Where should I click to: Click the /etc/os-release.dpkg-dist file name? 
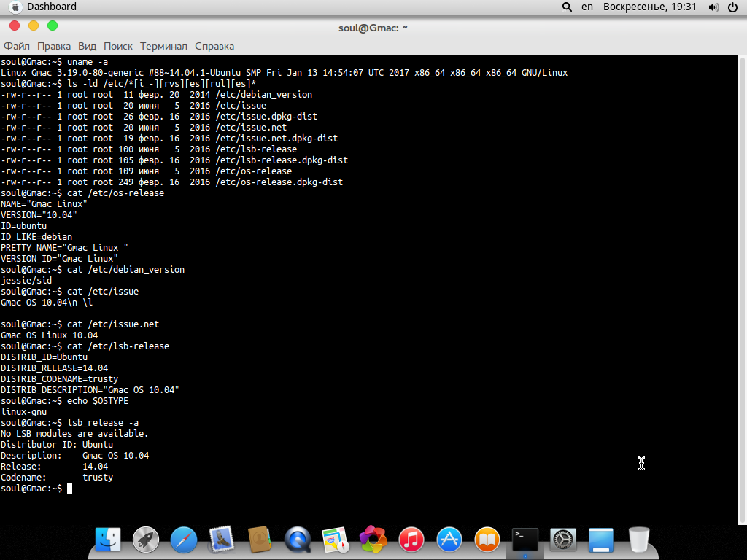click(x=279, y=182)
